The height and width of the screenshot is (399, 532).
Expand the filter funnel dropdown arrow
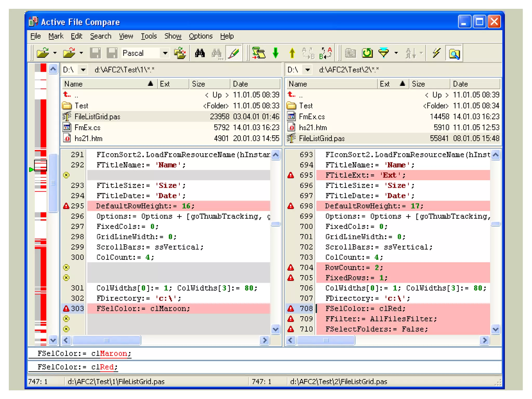pos(396,53)
